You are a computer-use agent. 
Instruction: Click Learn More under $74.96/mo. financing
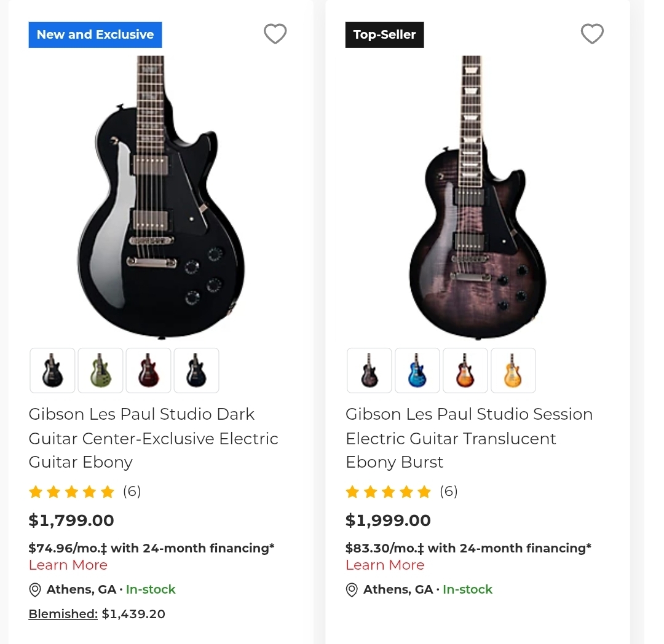pos(68,565)
